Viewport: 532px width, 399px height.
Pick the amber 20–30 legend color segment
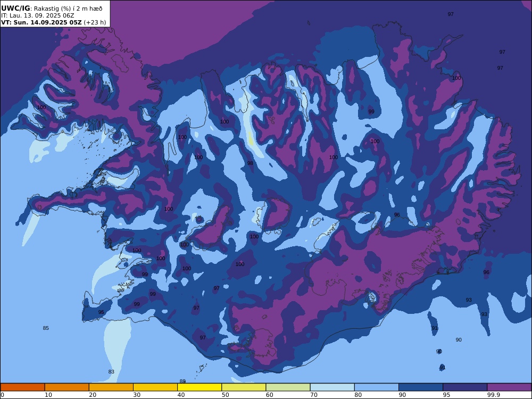click(111, 387)
